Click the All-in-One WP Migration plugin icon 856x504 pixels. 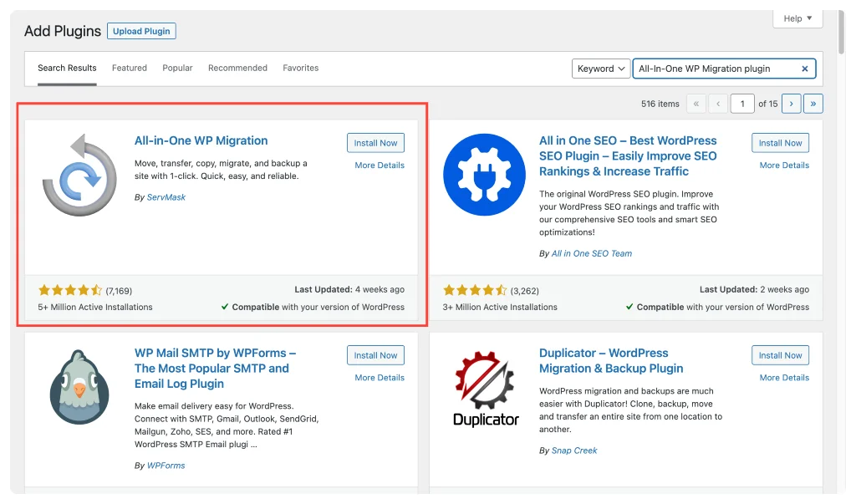tap(79, 175)
